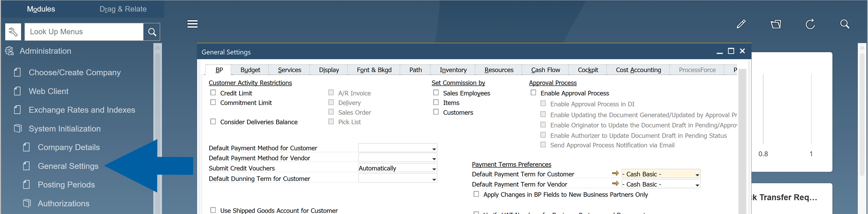868x214 pixels.
Task: Open Choose/Create Company menu entry
Action: tap(75, 72)
